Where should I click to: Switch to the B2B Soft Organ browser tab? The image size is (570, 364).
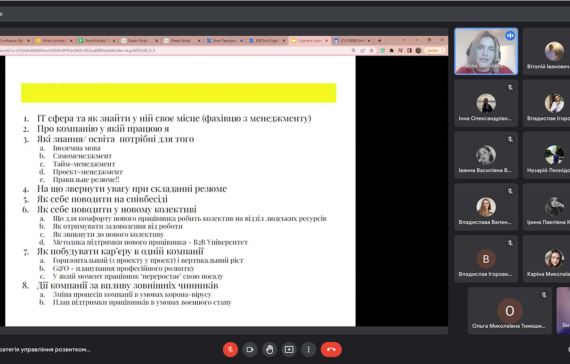coord(267,41)
